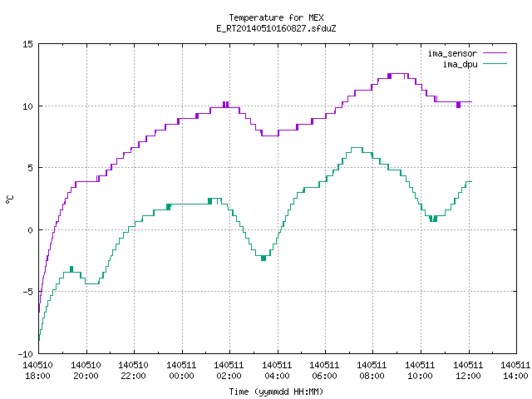Screen dimensions: 532x399
Task: Click the x-axis label '140511 14:00'
Action: click(x=515, y=371)
